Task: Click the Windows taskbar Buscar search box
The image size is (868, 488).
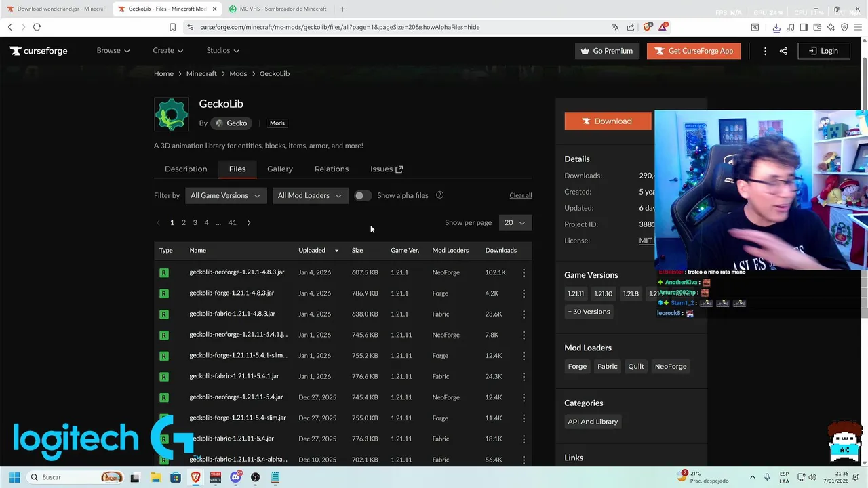Action: tap(75, 477)
